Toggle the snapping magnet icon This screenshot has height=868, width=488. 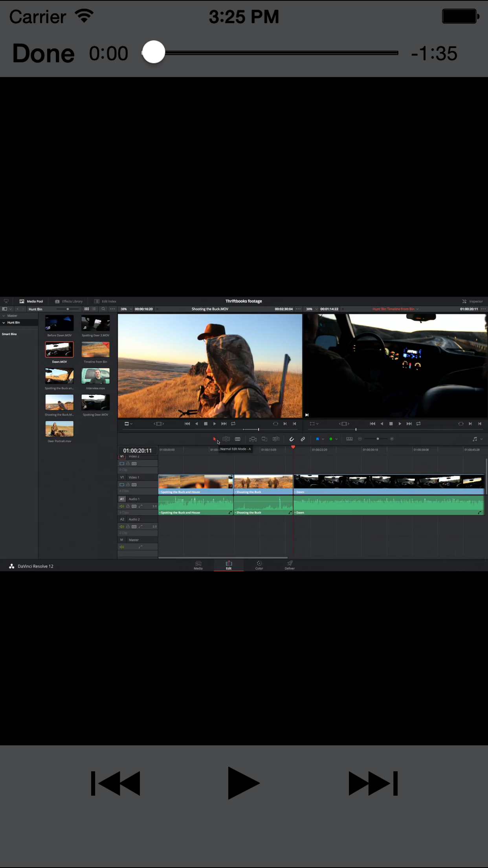[x=292, y=439]
